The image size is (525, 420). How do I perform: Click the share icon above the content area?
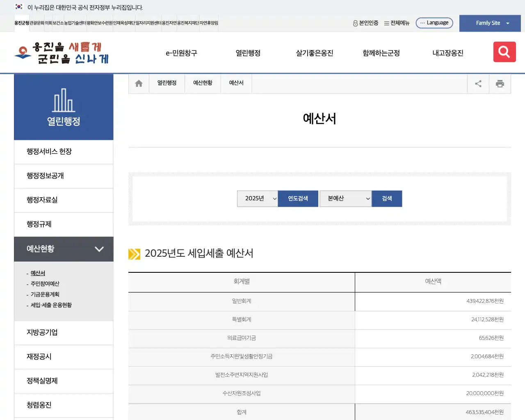coord(478,83)
